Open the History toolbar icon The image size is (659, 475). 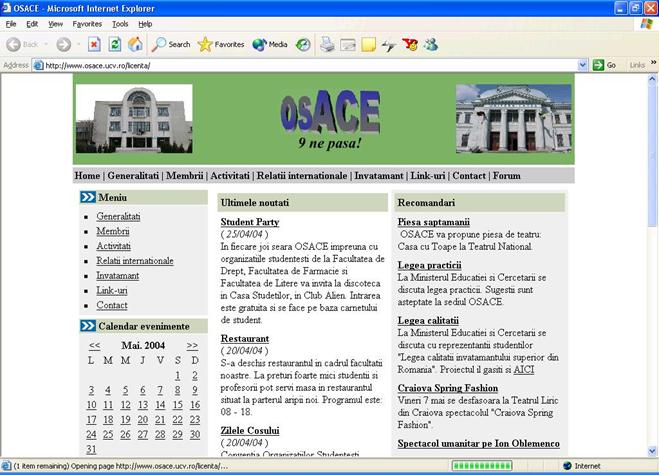(x=302, y=44)
